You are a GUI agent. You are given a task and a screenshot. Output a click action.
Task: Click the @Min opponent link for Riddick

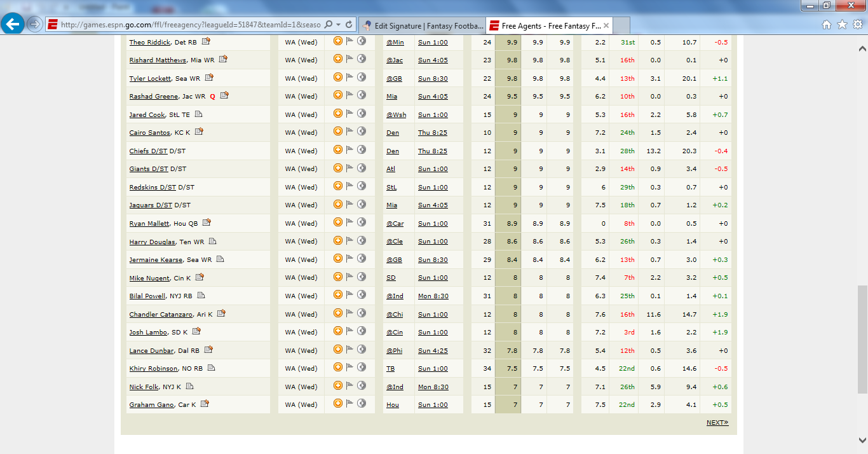395,42
